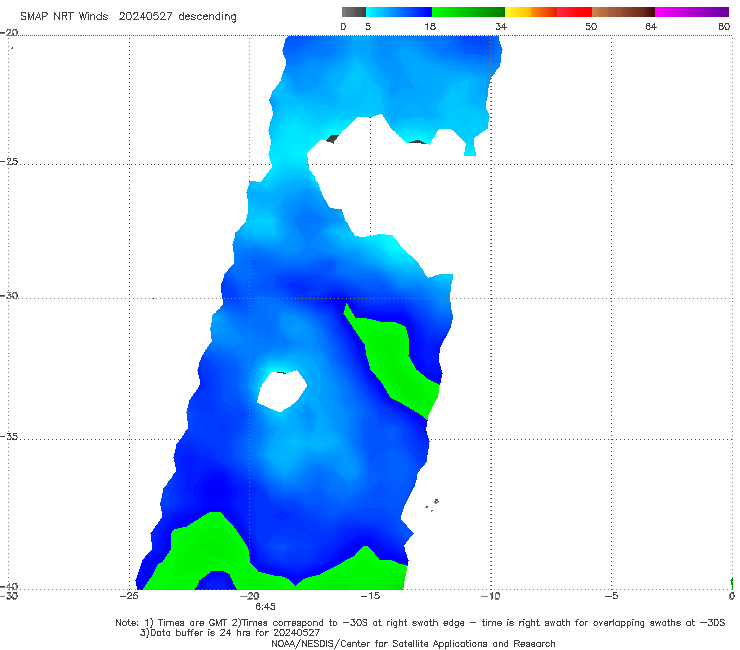Image resolution: width=740 pixels, height=650 pixels.
Task: Click the longitude label '-20' on bottom axis
Action: 250,596
